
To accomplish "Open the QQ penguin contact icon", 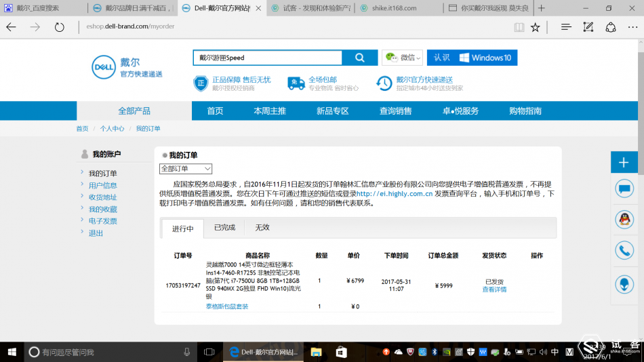I will (624, 220).
